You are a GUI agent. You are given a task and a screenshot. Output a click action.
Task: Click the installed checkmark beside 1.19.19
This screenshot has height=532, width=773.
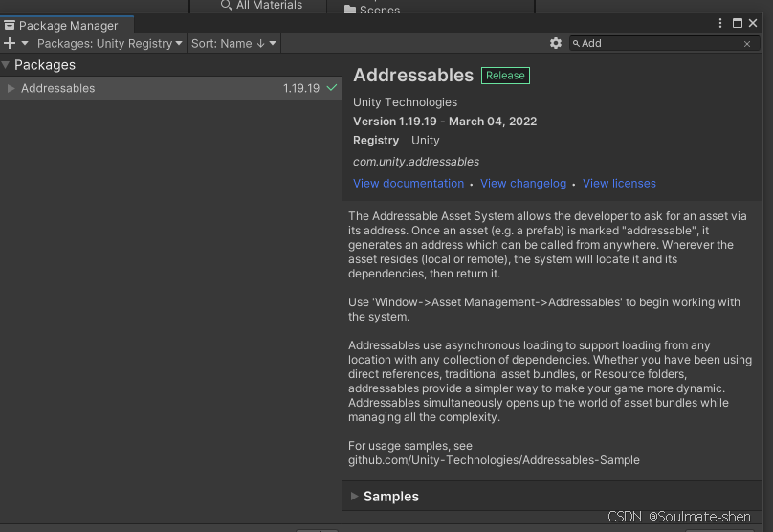[x=332, y=88]
